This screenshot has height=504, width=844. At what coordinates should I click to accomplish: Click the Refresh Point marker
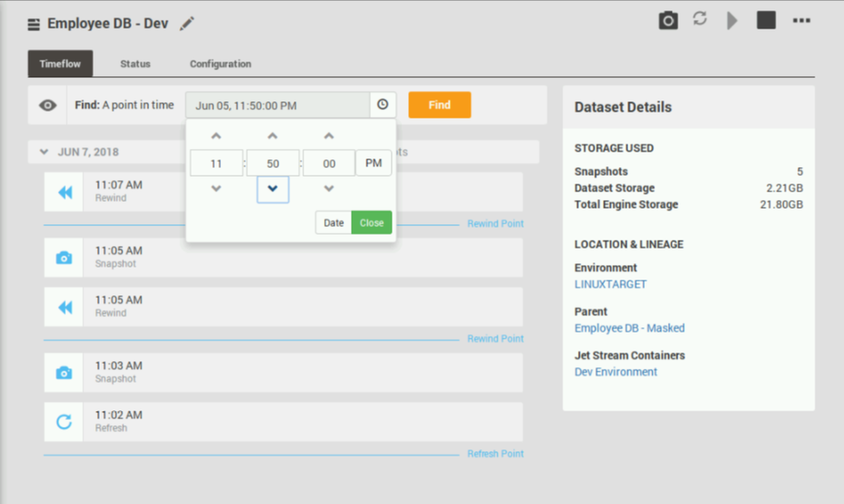pyautogui.click(x=495, y=454)
